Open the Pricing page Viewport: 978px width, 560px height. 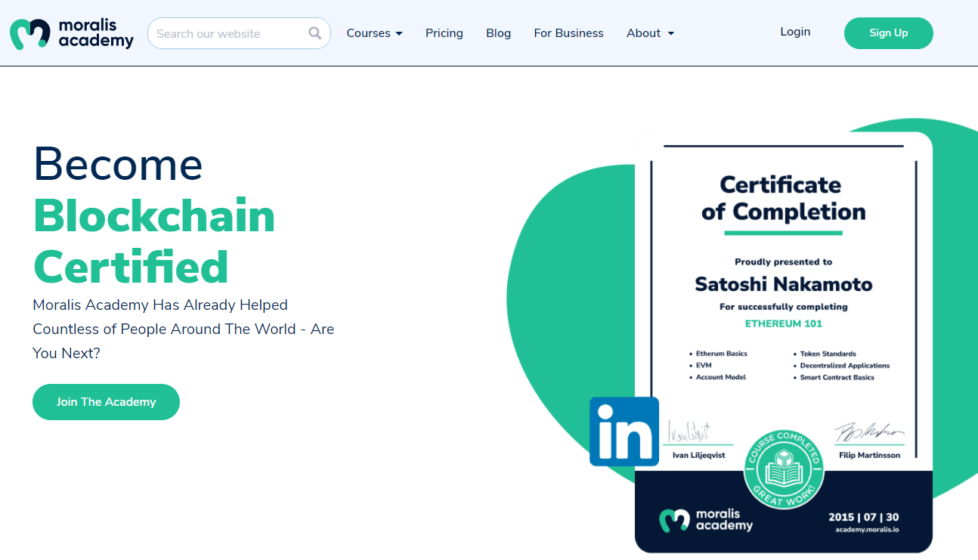pyautogui.click(x=444, y=33)
